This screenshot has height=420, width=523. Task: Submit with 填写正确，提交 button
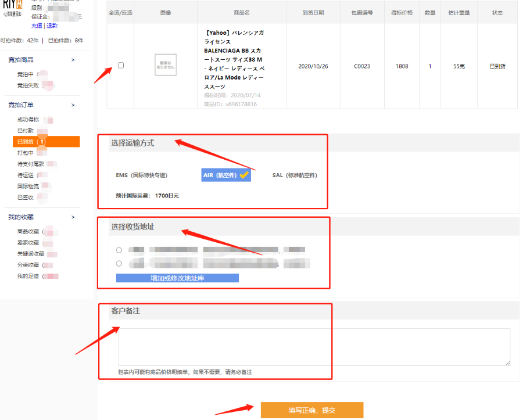(x=311, y=410)
